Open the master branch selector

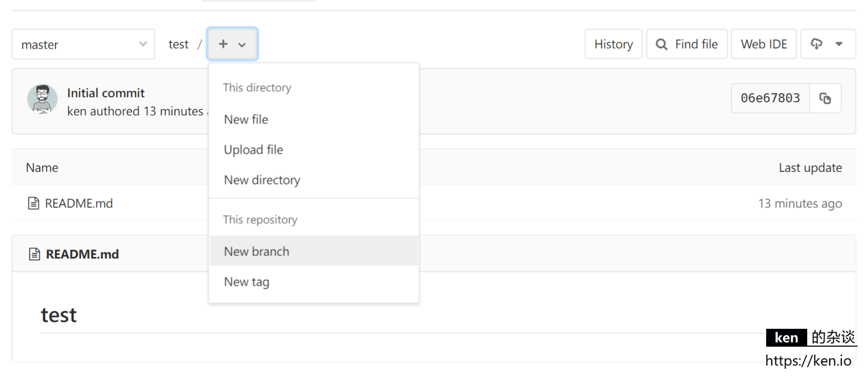(x=83, y=44)
